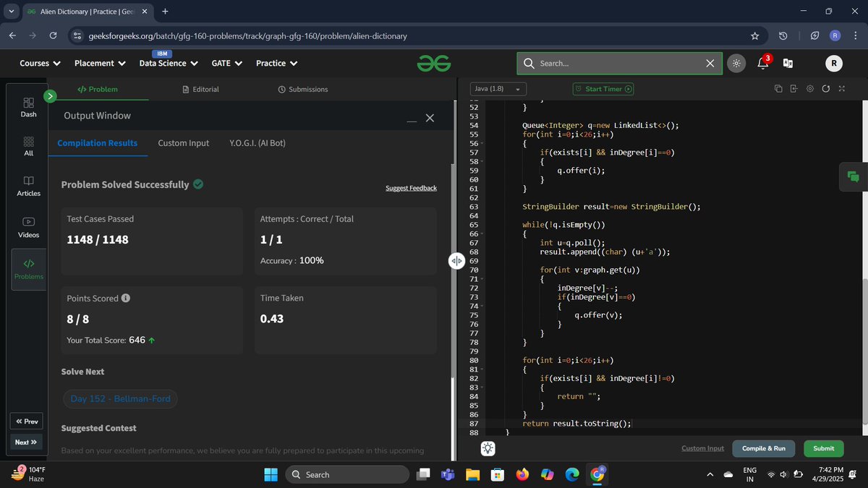Expand the Placement menu
This screenshot has height=488, width=868.
100,64
